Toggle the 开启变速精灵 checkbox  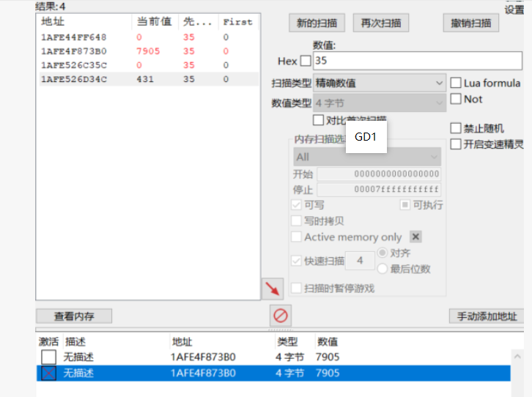point(456,144)
